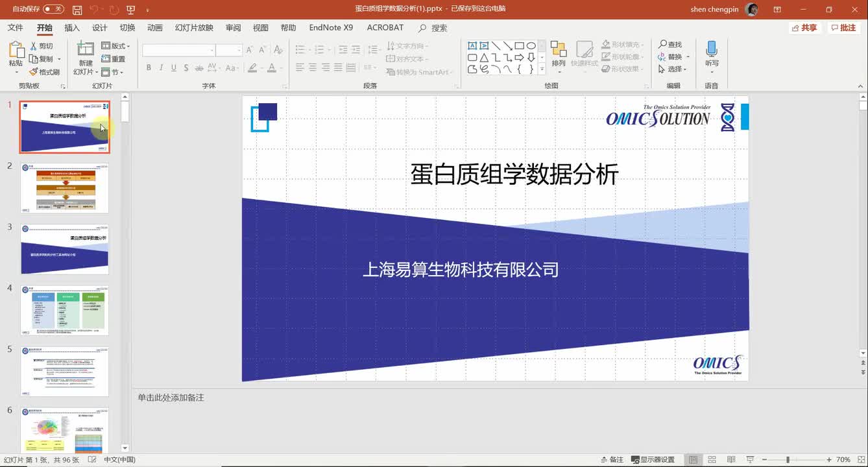Select the right arrow shape in gallery
Image resolution: width=868 pixels, height=467 pixels.
519,58
